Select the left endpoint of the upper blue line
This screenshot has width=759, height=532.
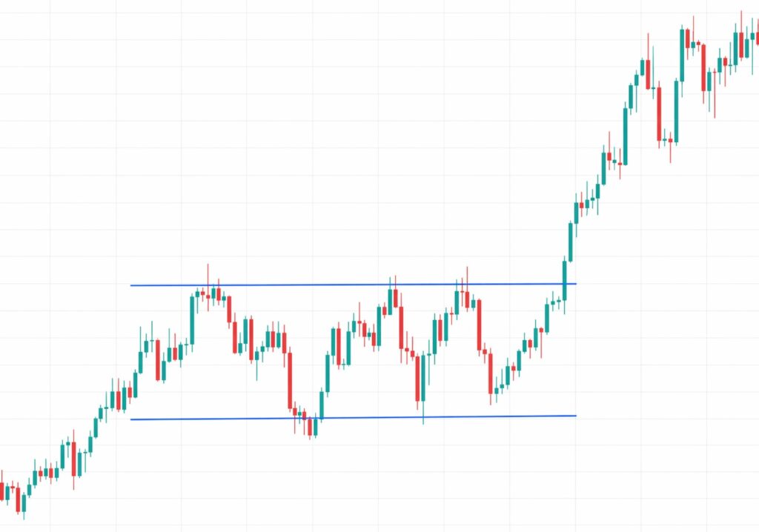point(131,285)
